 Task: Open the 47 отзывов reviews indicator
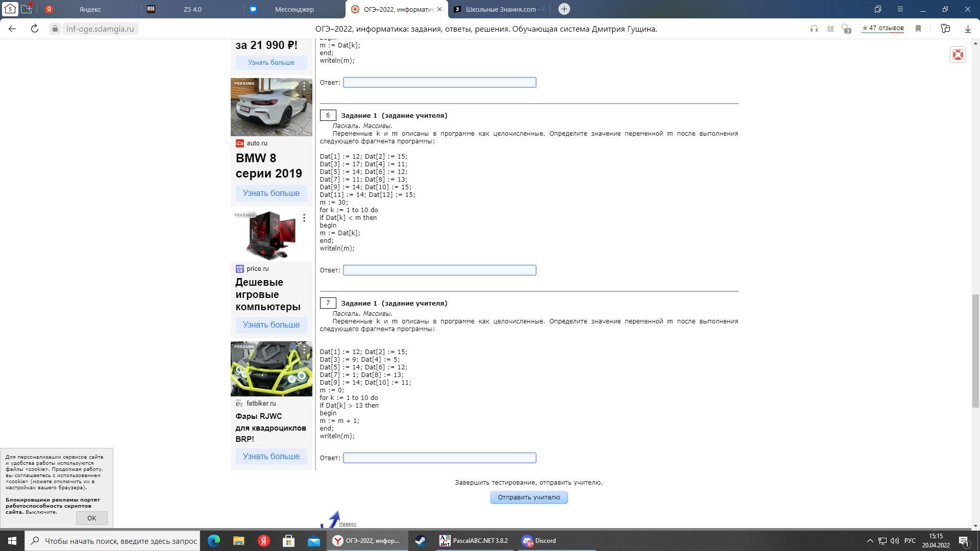(883, 29)
